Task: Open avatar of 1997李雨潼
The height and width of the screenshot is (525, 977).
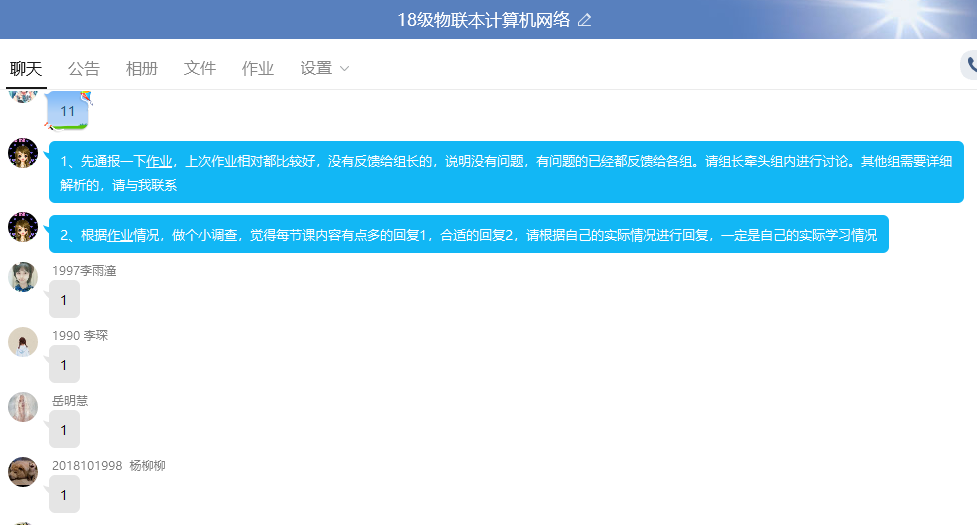Action: pyautogui.click(x=23, y=277)
